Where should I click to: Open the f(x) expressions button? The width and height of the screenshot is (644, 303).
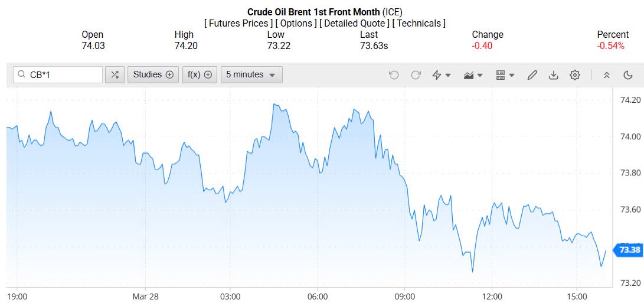click(x=200, y=74)
